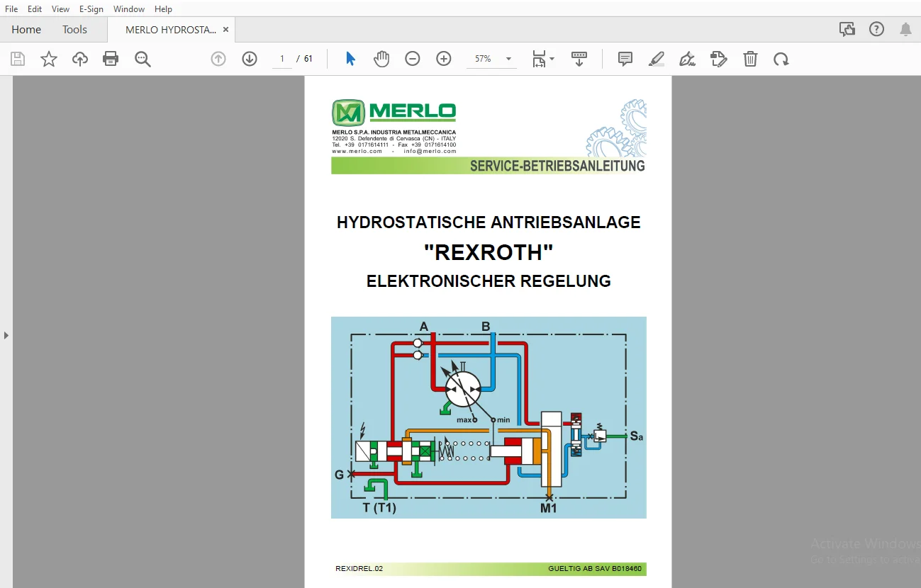Click the page number input field
The image size is (921, 588).
[x=282, y=59]
